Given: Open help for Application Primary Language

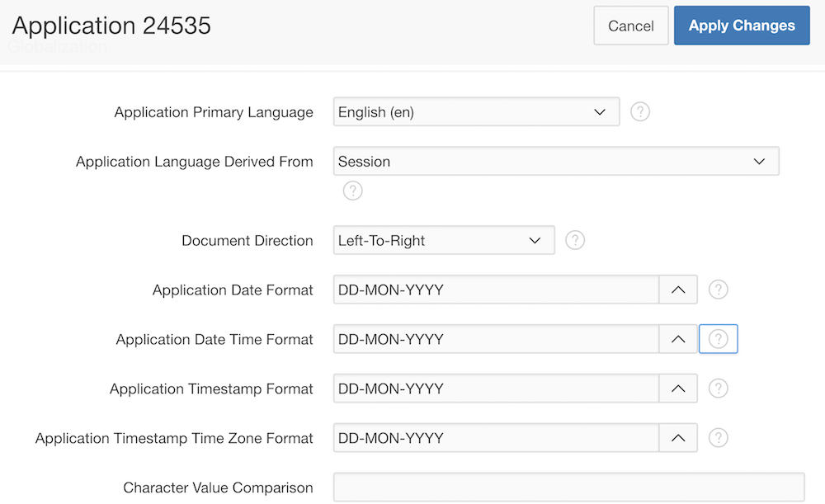Looking at the screenshot, I should tap(640, 111).
